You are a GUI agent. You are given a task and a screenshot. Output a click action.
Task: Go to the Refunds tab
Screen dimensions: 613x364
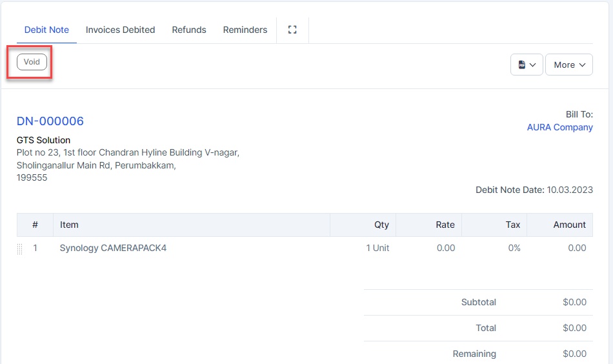(x=189, y=30)
